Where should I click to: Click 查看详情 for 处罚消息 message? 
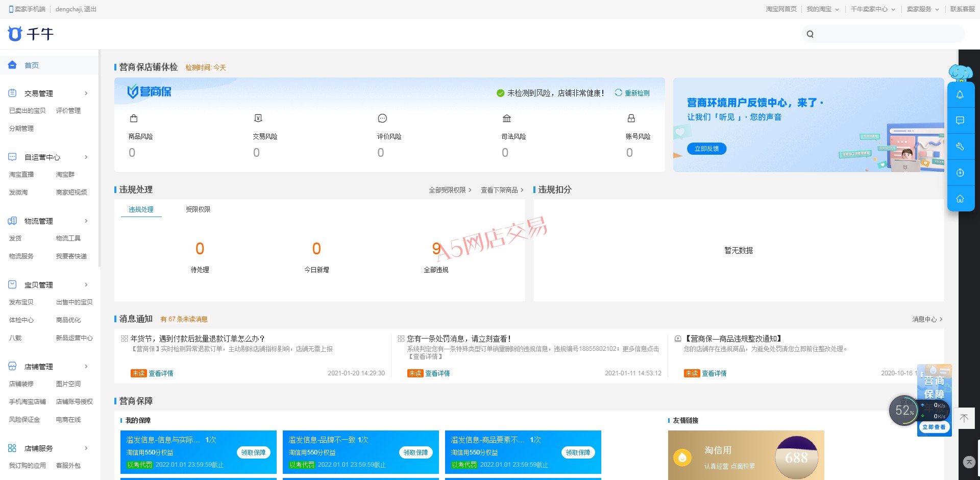(x=437, y=373)
